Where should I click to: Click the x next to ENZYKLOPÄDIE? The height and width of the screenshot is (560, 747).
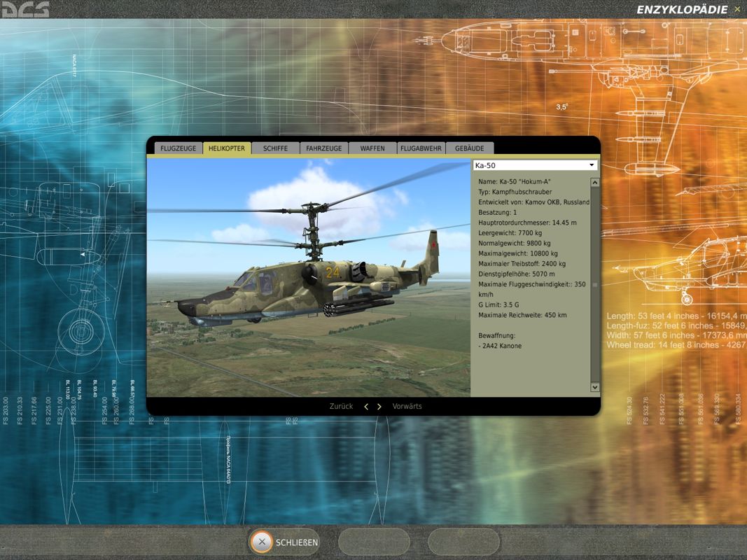point(737,10)
